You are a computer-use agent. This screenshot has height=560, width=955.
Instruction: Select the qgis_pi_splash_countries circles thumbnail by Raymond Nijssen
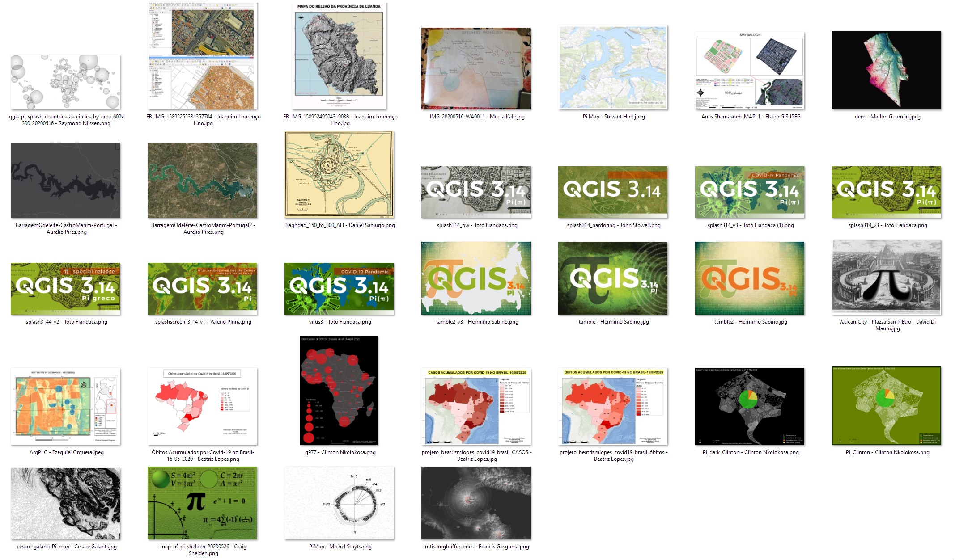coord(65,82)
